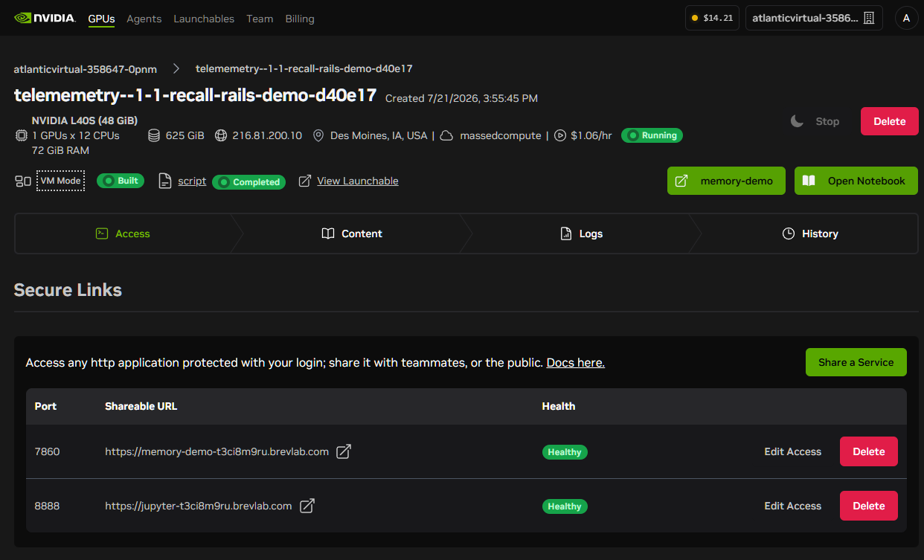Click the globe icon by IP address
Screen dimensions: 924x560
click(x=221, y=136)
